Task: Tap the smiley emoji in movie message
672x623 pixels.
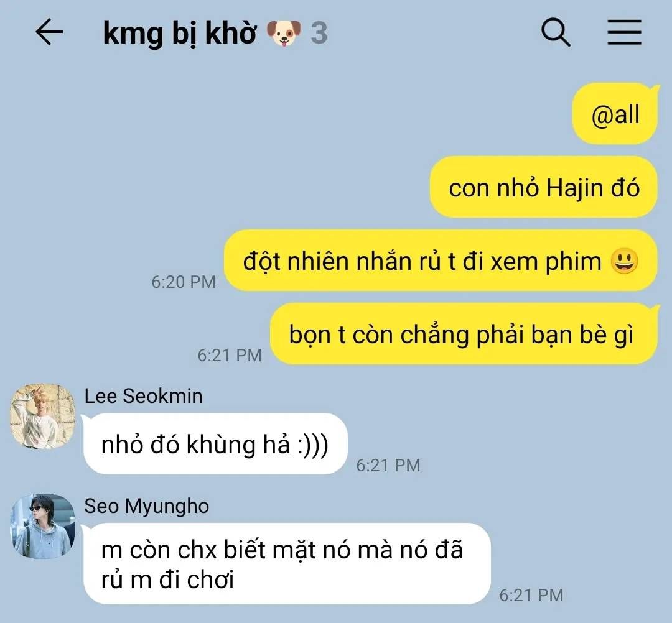Action: [x=625, y=261]
